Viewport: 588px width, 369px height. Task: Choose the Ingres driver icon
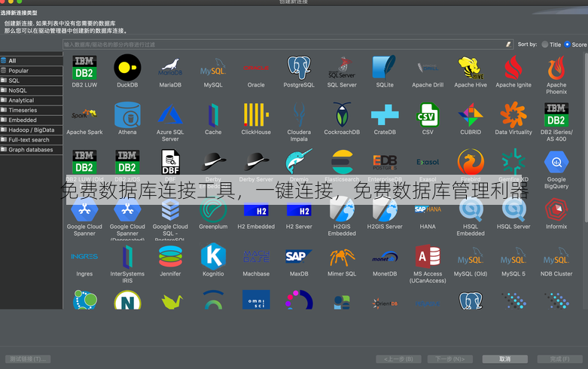point(84,257)
